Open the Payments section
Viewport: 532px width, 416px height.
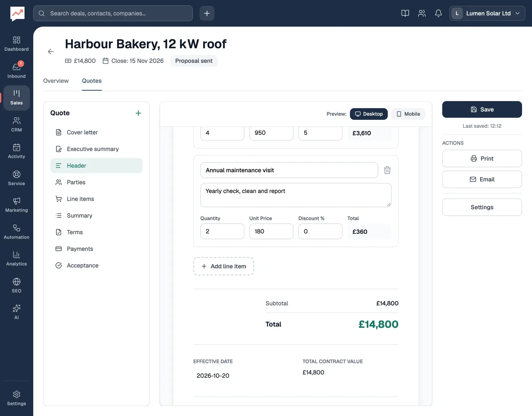(x=96, y=249)
